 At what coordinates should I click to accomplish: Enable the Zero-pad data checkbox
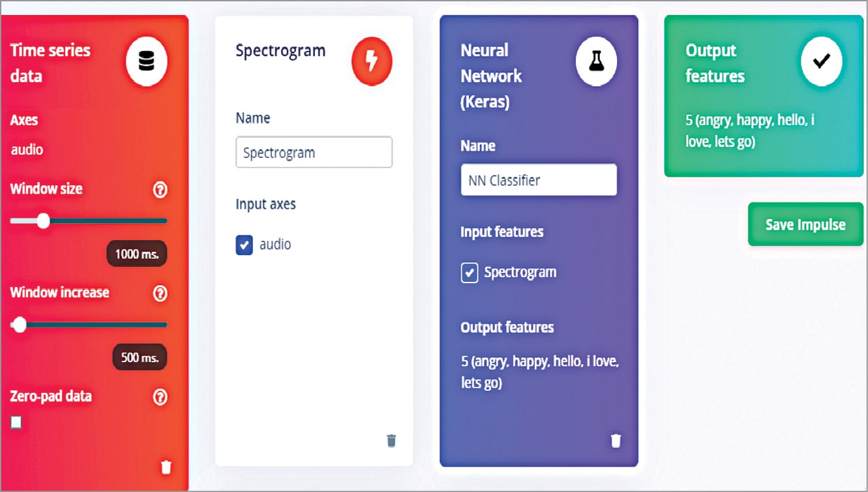(16, 422)
